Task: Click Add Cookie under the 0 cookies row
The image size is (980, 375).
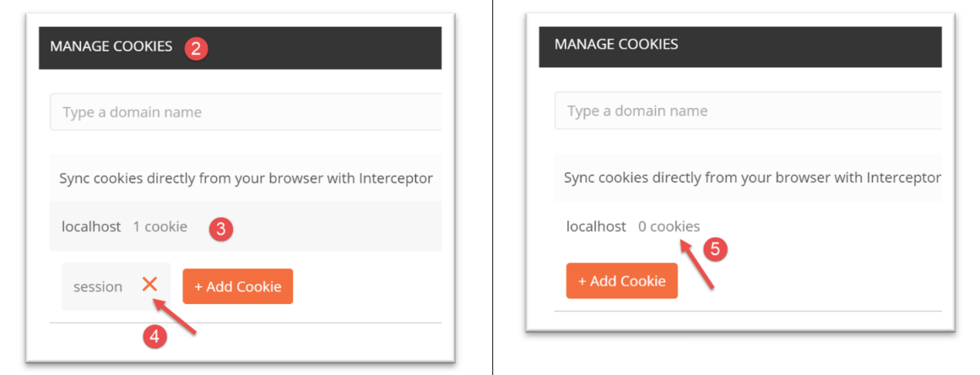Action: coord(621,280)
